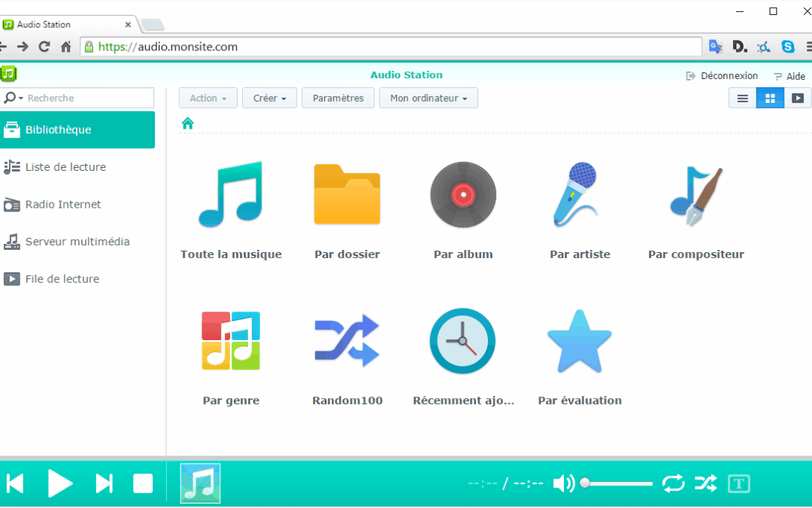Expand search options arrow beside magnifier
Viewport: 812px width, 508px height.
point(21,98)
